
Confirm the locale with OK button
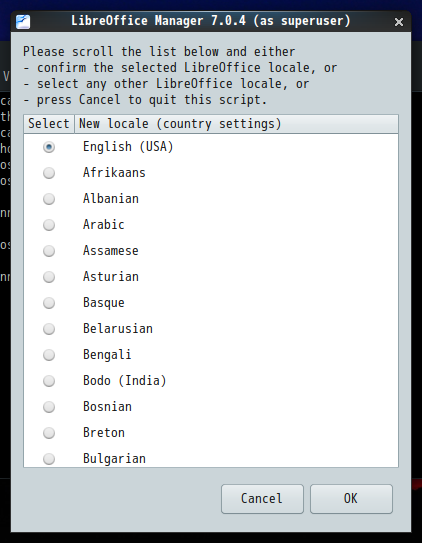[351, 499]
